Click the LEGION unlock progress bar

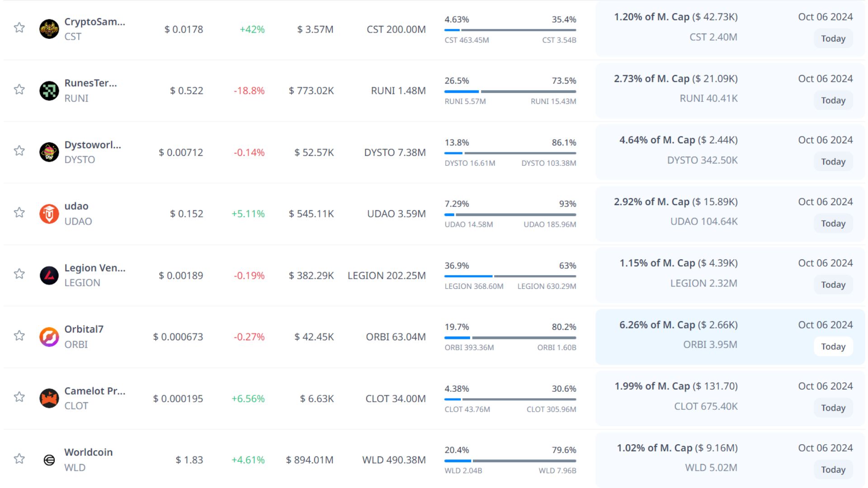[510, 276]
